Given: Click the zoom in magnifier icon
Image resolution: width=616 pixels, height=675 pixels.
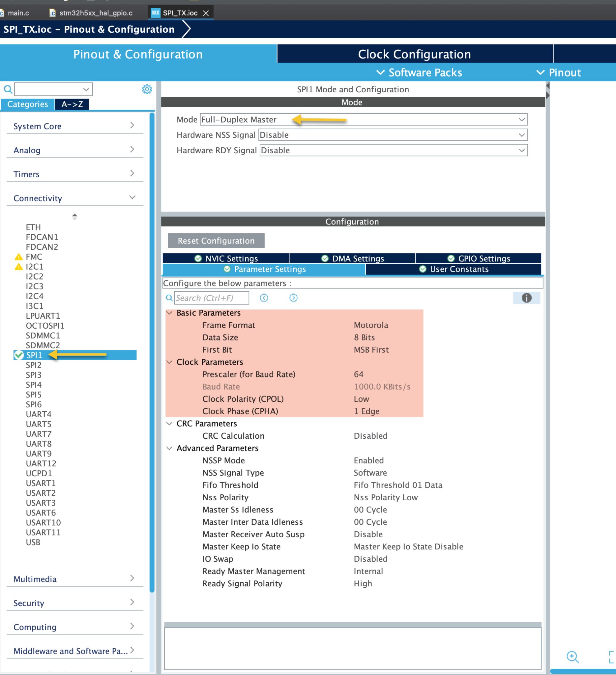Looking at the screenshot, I should click(x=572, y=657).
